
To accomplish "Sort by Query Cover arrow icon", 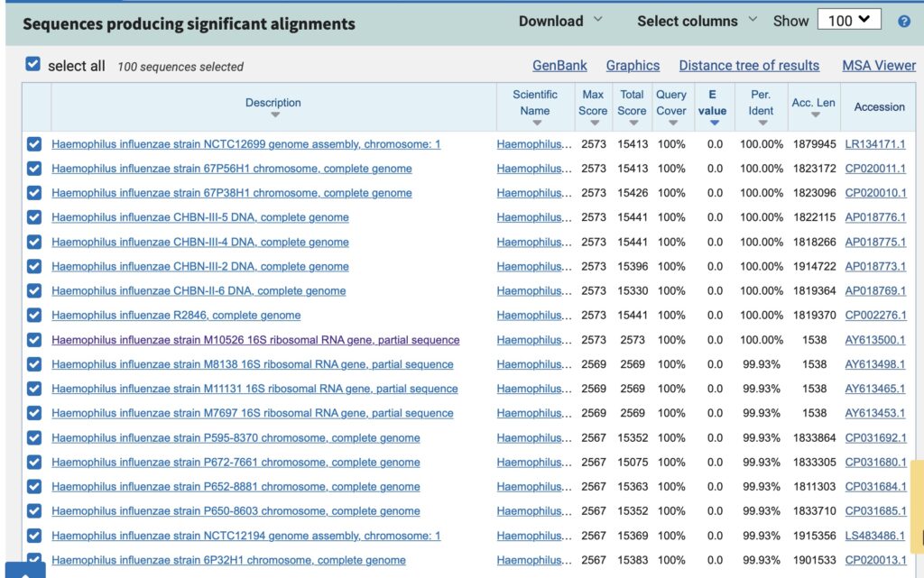I will coord(672,123).
